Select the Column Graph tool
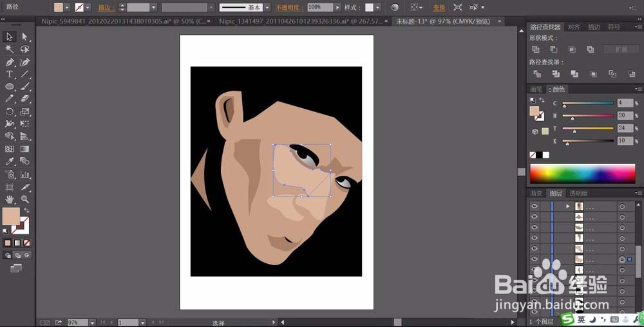Viewport: 644px width, 327px height. [x=24, y=174]
